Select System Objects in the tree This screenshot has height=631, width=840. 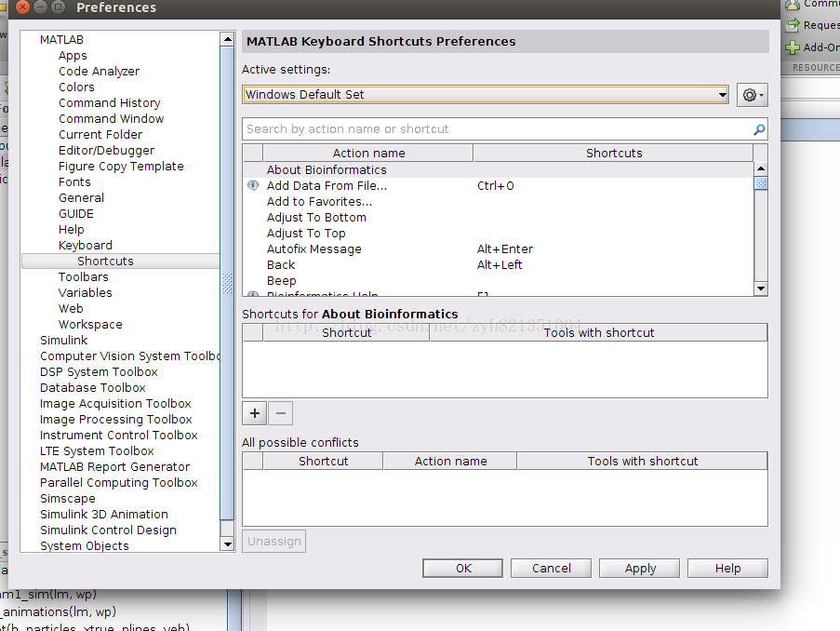[84, 545]
